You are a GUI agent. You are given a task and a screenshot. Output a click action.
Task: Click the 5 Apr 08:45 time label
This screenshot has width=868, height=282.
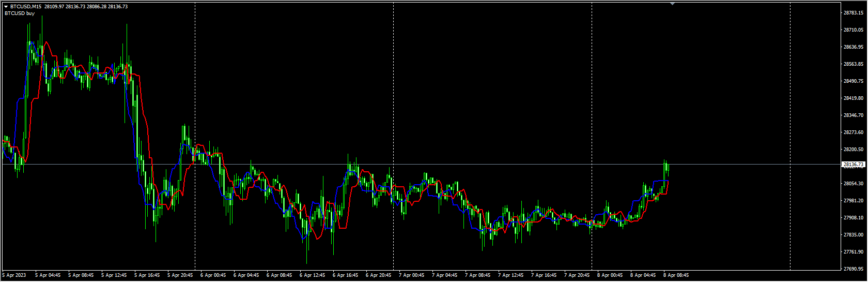pos(81,275)
